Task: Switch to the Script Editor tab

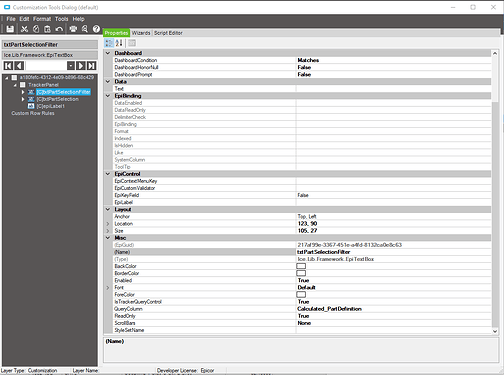Action: coord(168,33)
